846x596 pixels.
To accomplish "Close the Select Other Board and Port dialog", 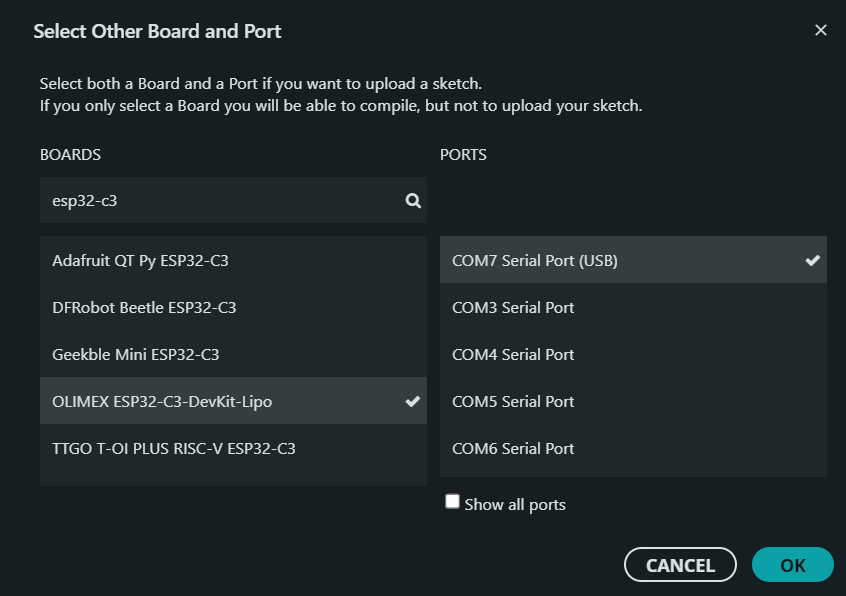I will 820,31.
